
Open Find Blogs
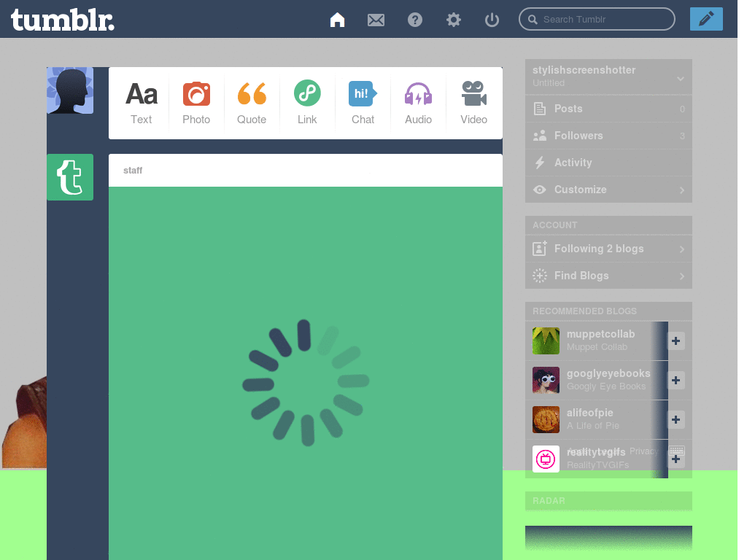click(x=608, y=276)
